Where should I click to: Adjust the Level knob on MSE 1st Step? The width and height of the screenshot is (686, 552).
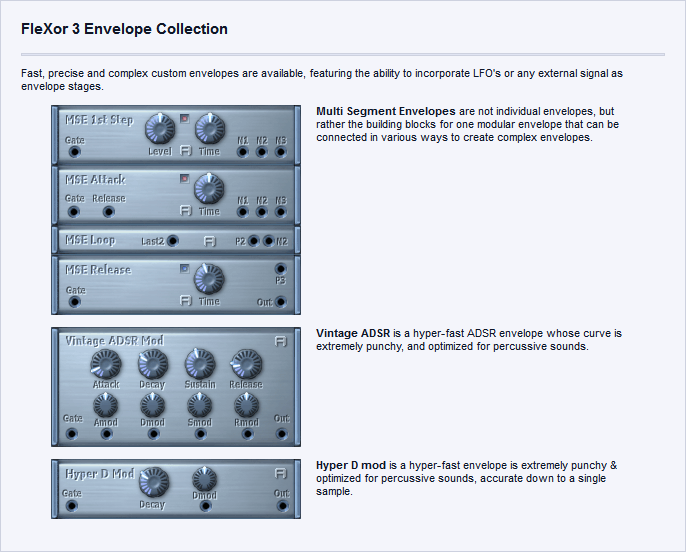160,129
